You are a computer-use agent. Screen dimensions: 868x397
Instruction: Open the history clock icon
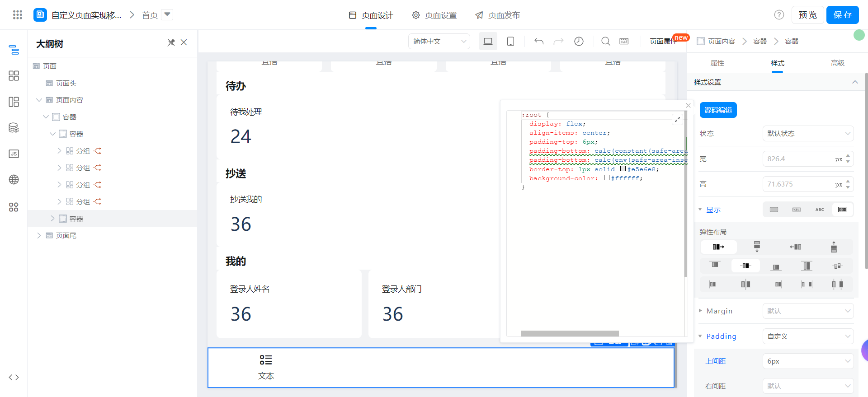[x=579, y=41]
